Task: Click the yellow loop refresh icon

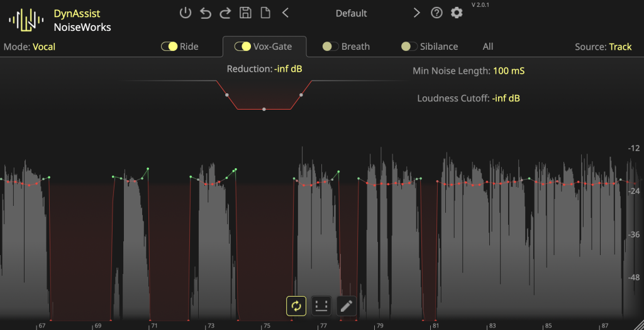Action: 296,306
